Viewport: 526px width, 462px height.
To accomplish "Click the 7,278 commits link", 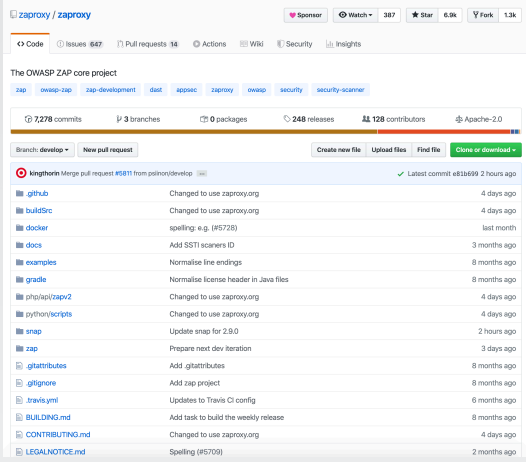I will tap(53, 119).
